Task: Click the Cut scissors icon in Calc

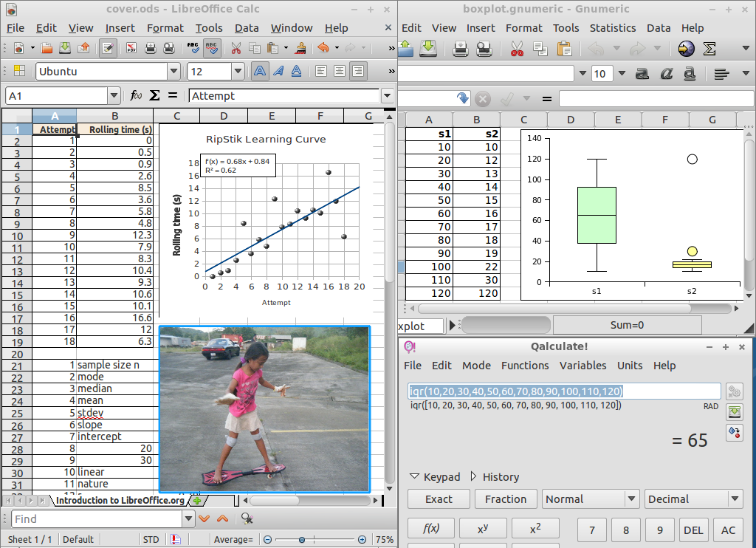Action: (236, 48)
